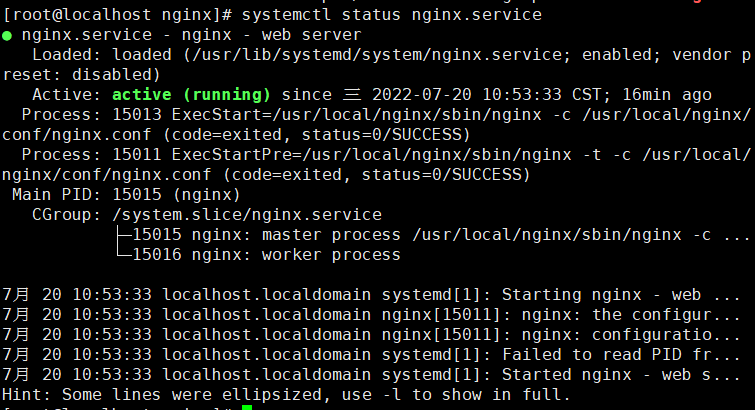Click the command text 'systemctl status nginx.service'
Image resolution: width=755 pixels, height=410 pixels.
[391, 15]
